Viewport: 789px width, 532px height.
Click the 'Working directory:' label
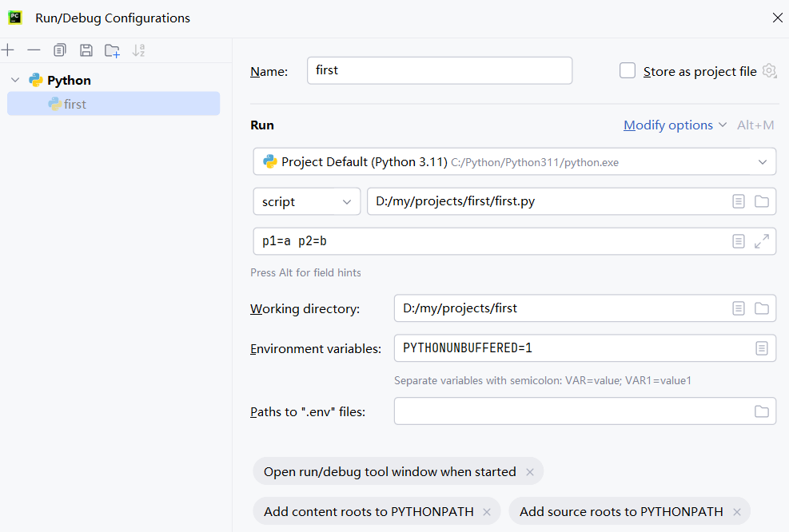coord(305,309)
